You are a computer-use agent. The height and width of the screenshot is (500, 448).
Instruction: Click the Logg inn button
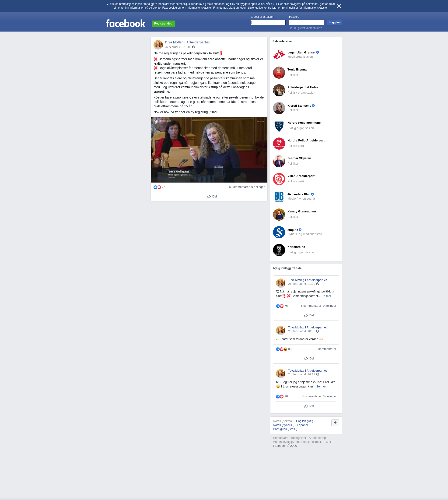coord(335,22)
